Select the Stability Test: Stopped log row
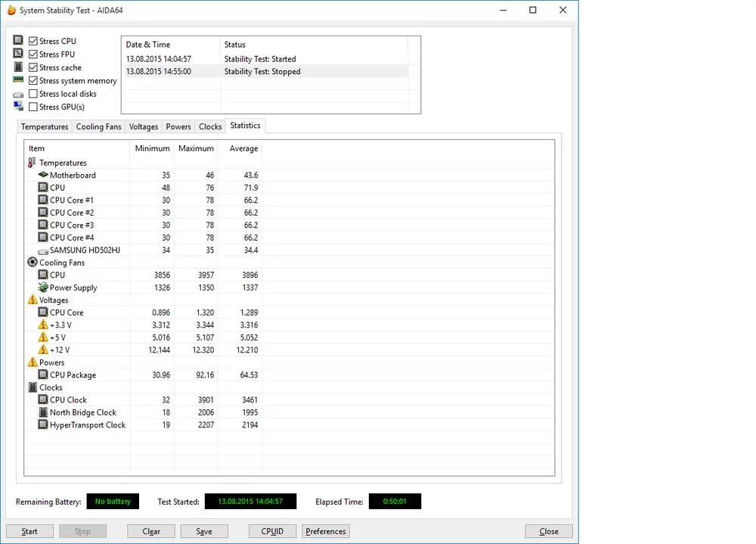Screen dimensions: 756x544 pos(265,71)
